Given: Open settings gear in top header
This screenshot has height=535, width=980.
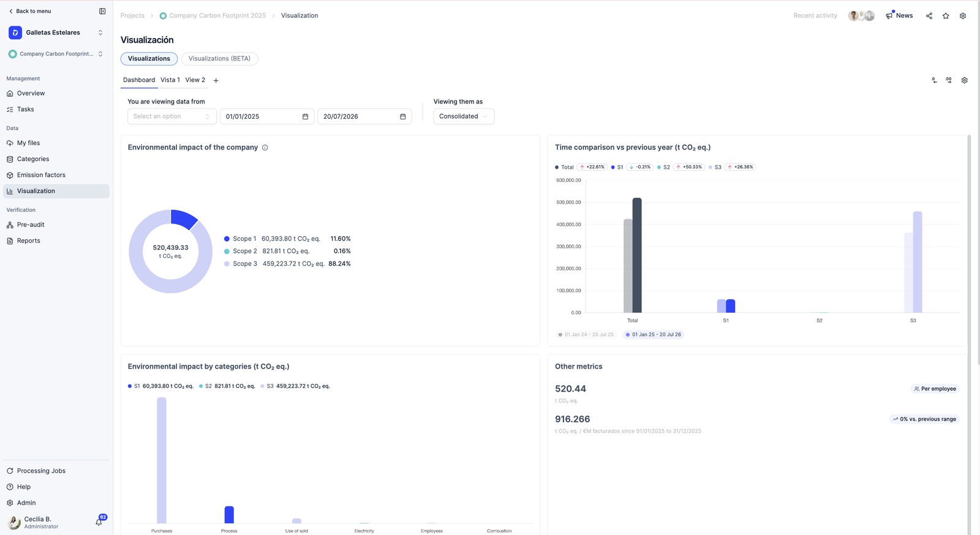Looking at the screenshot, I should [x=963, y=16].
